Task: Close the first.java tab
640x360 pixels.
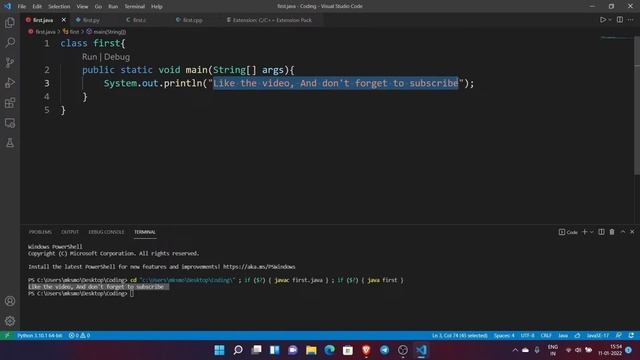Action: [x=64, y=20]
